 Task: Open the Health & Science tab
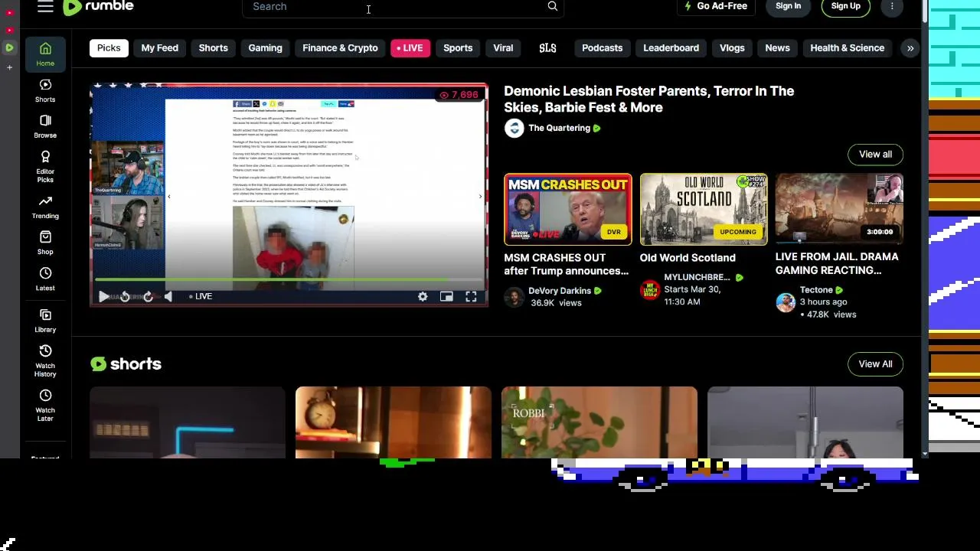(847, 48)
